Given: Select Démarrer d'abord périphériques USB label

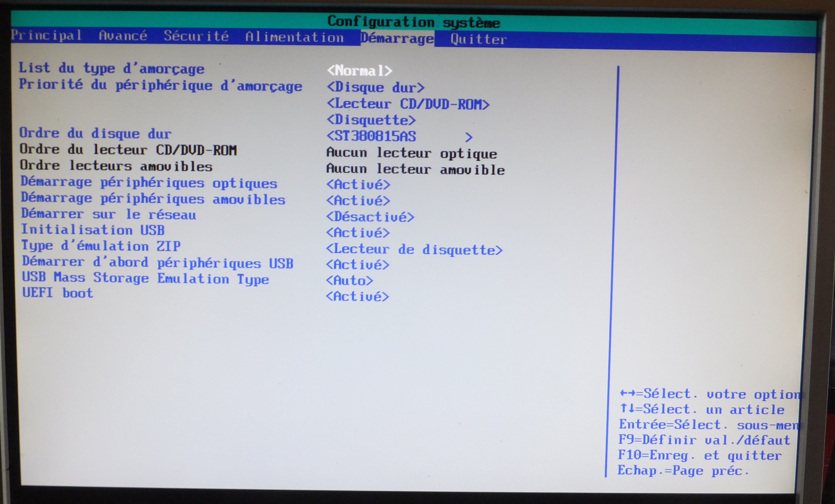Looking at the screenshot, I should coord(158,262).
